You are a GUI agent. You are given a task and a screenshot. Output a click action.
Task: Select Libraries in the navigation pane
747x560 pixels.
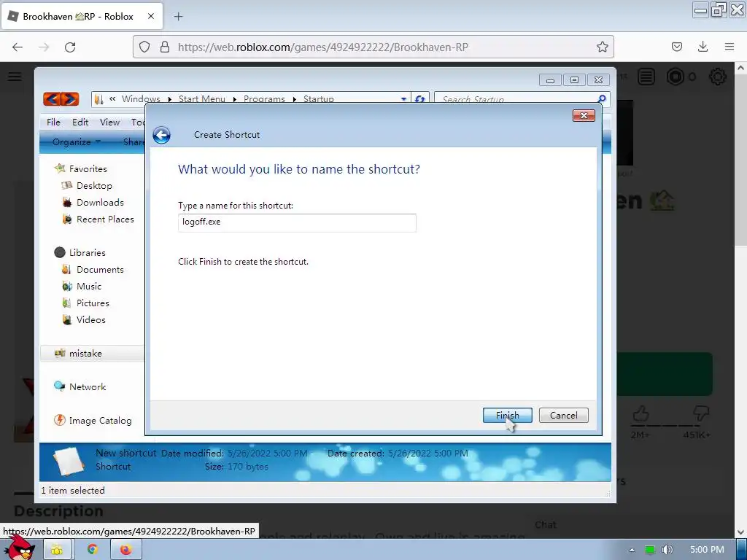88,253
